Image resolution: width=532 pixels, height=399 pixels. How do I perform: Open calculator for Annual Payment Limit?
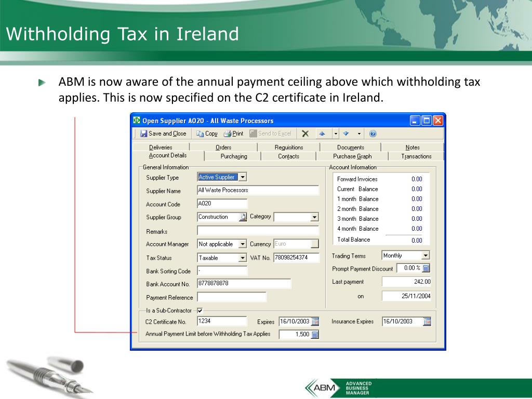point(315,335)
